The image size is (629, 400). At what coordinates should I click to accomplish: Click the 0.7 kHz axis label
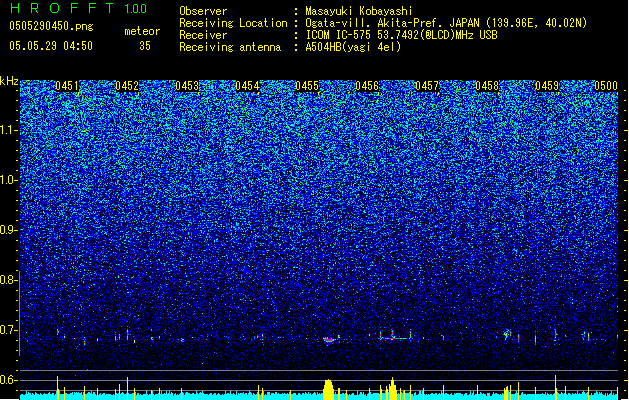pos(8,330)
